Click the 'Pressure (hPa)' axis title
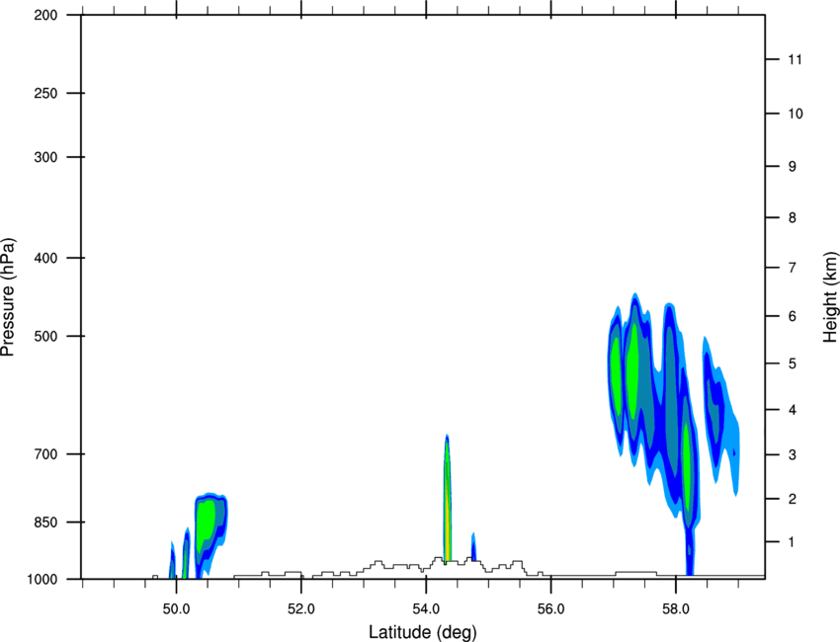The height and width of the screenshot is (642, 840). click(8, 296)
